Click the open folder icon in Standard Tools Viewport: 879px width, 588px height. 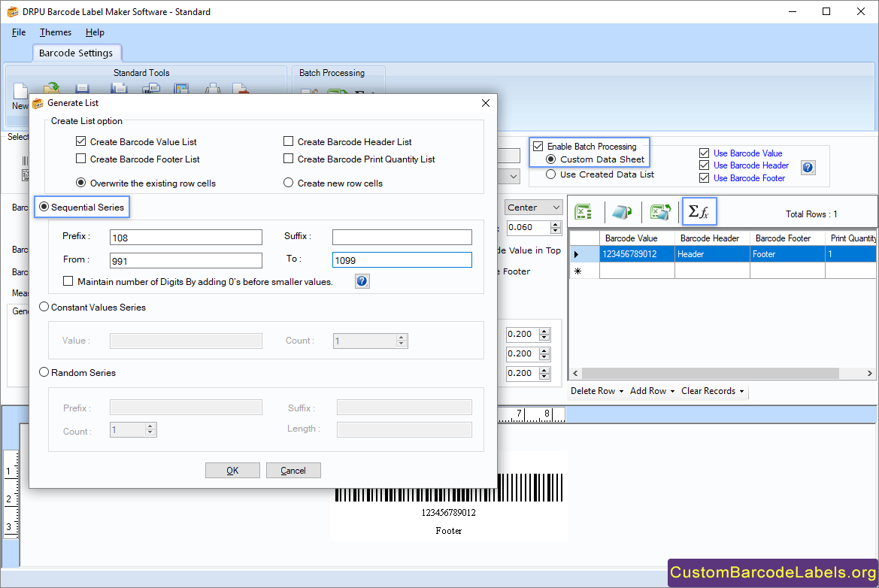tap(52, 88)
